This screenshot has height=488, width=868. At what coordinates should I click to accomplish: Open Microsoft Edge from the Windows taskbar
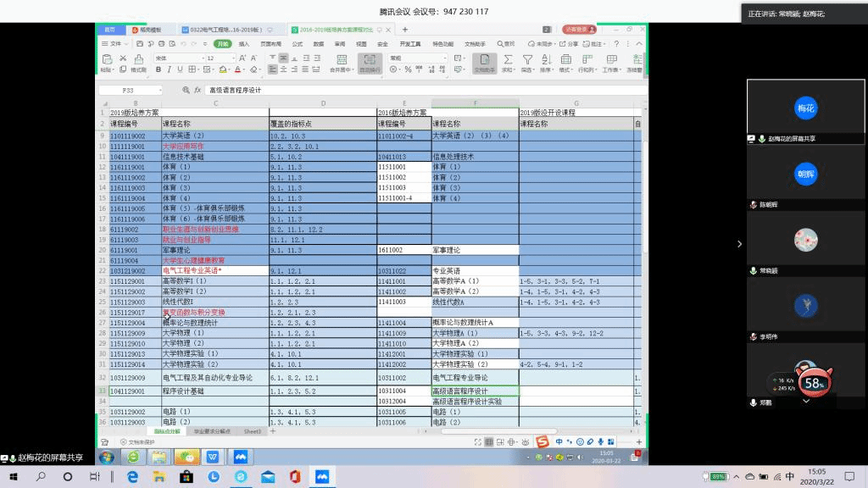coord(132,477)
